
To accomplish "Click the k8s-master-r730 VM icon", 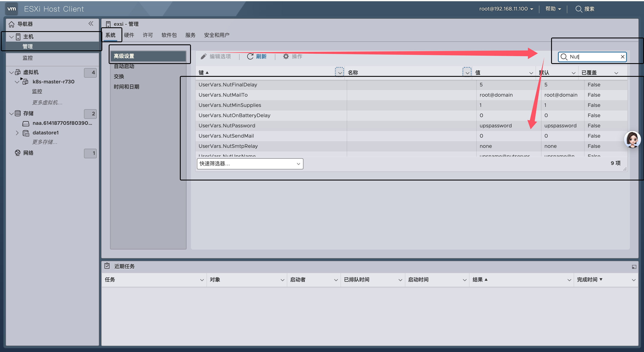I will [x=25, y=82].
